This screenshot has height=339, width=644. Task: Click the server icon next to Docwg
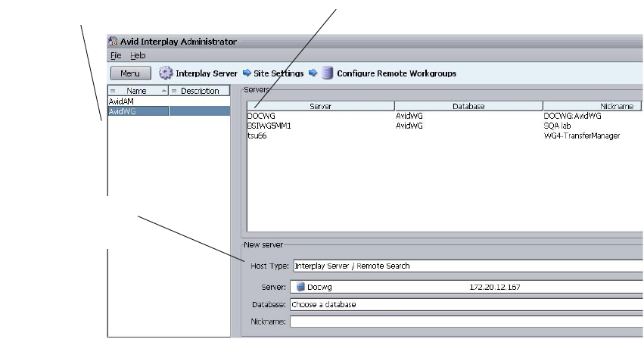coord(300,286)
